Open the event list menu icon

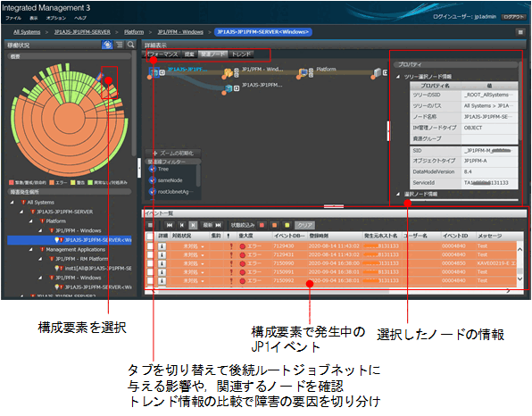[x=150, y=225]
